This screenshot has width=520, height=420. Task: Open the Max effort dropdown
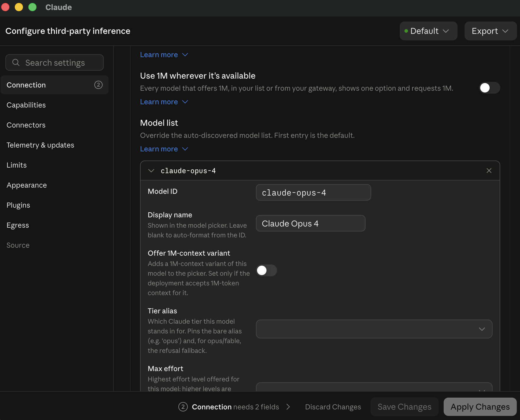click(x=374, y=387)
